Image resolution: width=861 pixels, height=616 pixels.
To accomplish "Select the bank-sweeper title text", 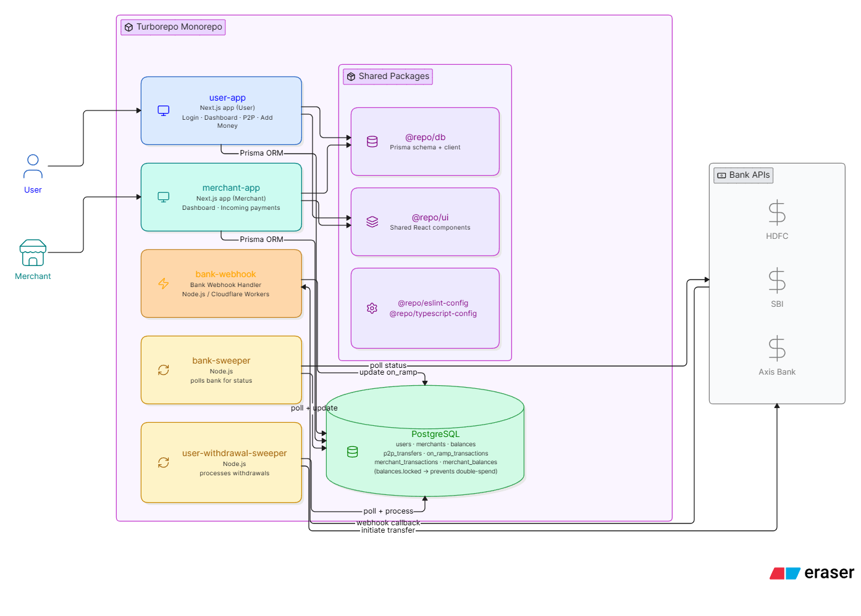I will (221, 360).
